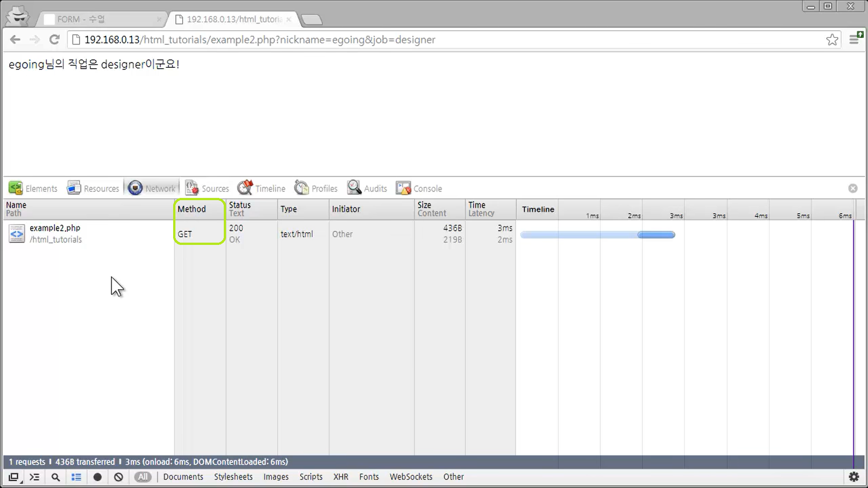
Task: Open the Timeline panel
Action: tap(262, 188)
